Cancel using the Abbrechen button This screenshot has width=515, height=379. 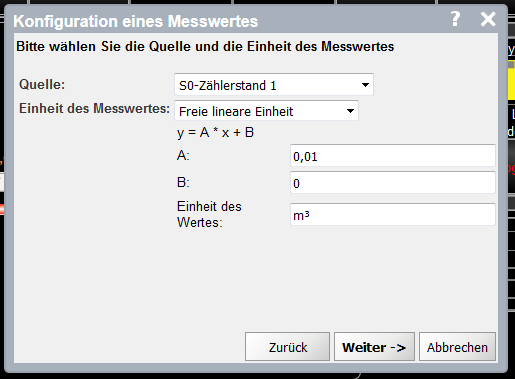click(457, 346)
